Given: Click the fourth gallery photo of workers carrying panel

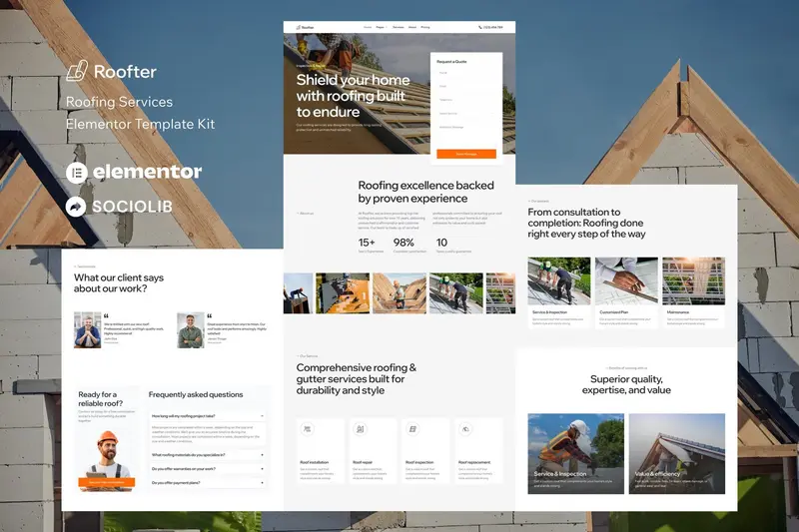Looking at the screenshot, I should [x=456, y=293].
